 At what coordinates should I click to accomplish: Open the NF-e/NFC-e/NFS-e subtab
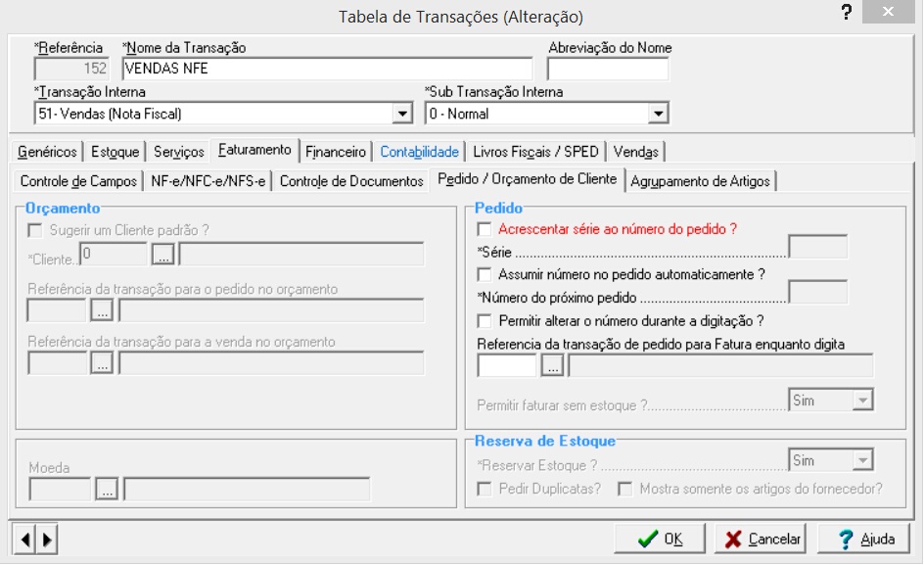pos(208,181)
